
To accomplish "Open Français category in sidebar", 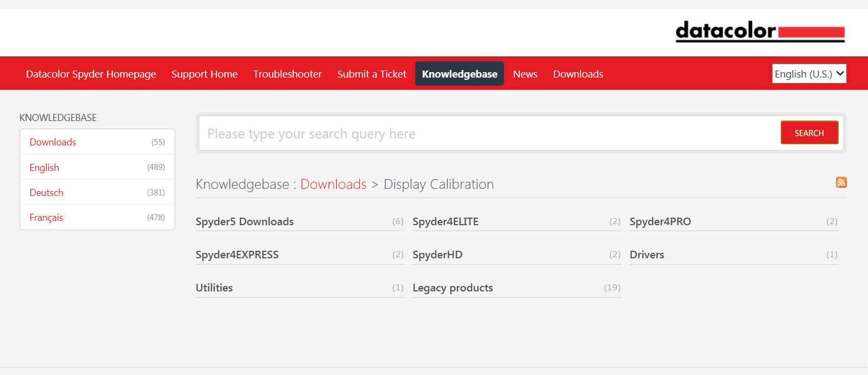I will 46,218.
